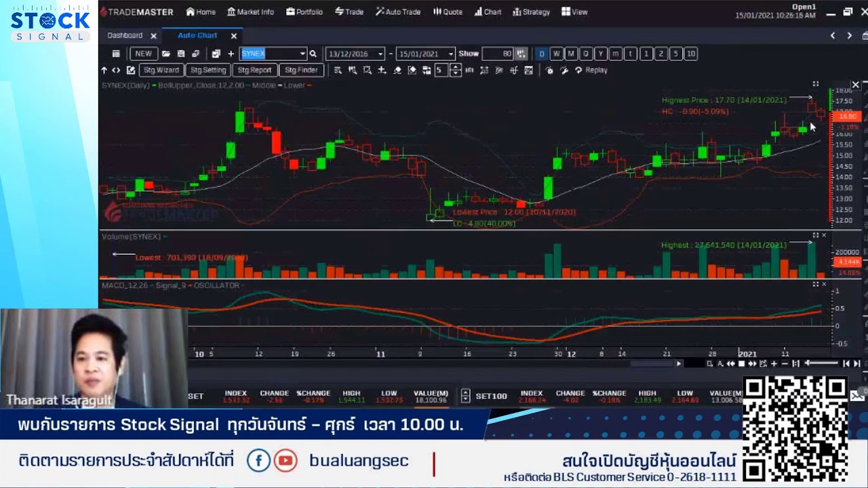Open the Market Info menu
Image resolution: width=868 pixels, height=488 pixels.
click(x=250, y=12)
